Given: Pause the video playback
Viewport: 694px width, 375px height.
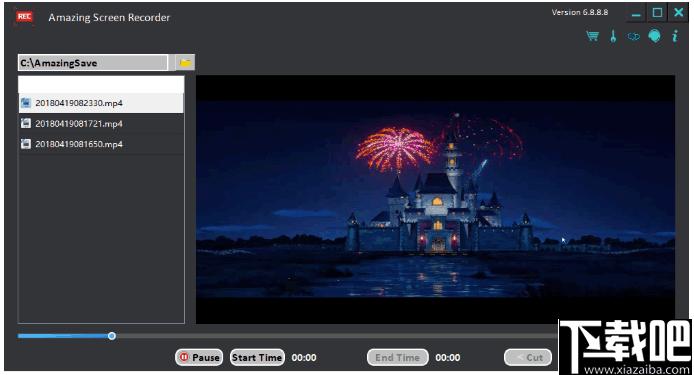Looking at the screenshot, I should tap(199, 357).
